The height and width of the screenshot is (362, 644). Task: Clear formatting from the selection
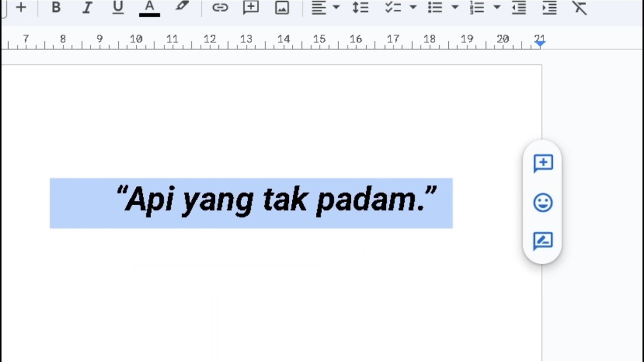pyautogui.click(x=580, y=8)
